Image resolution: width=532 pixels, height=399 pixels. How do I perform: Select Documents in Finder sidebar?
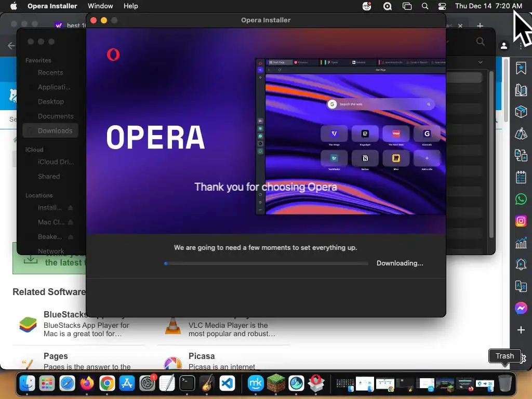tap(56, 116)
